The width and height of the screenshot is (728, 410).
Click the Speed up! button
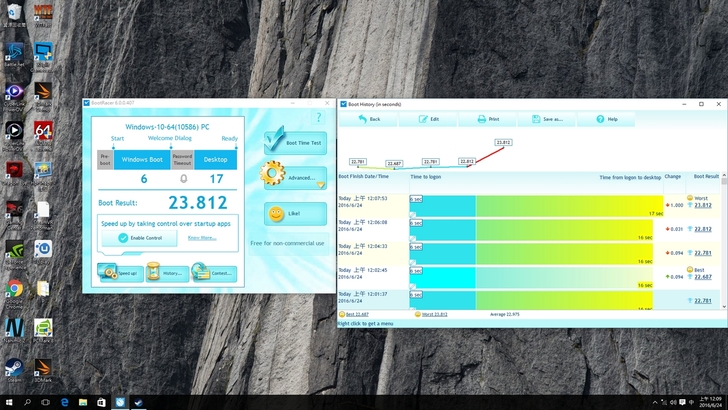120,273
